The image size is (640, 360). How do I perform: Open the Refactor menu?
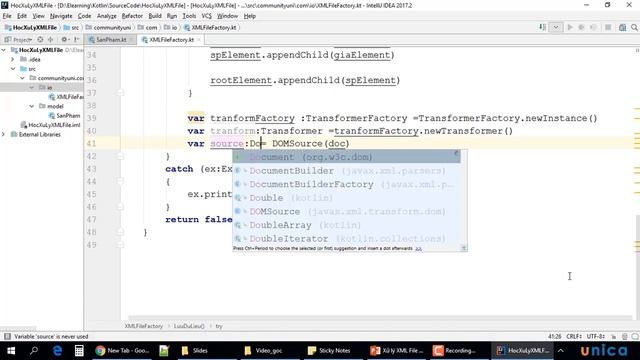click(x=132, y=16)
